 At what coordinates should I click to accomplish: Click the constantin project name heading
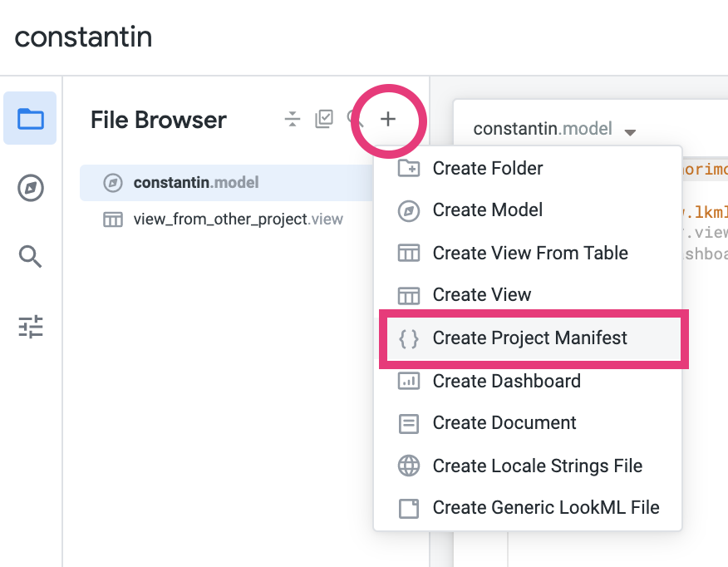point(84,37)
